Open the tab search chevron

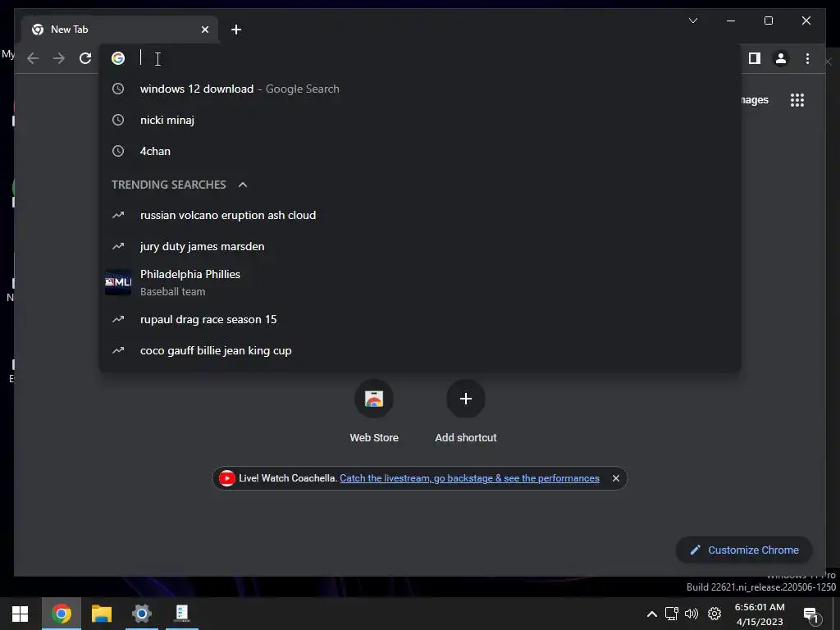tap(692, 21)
